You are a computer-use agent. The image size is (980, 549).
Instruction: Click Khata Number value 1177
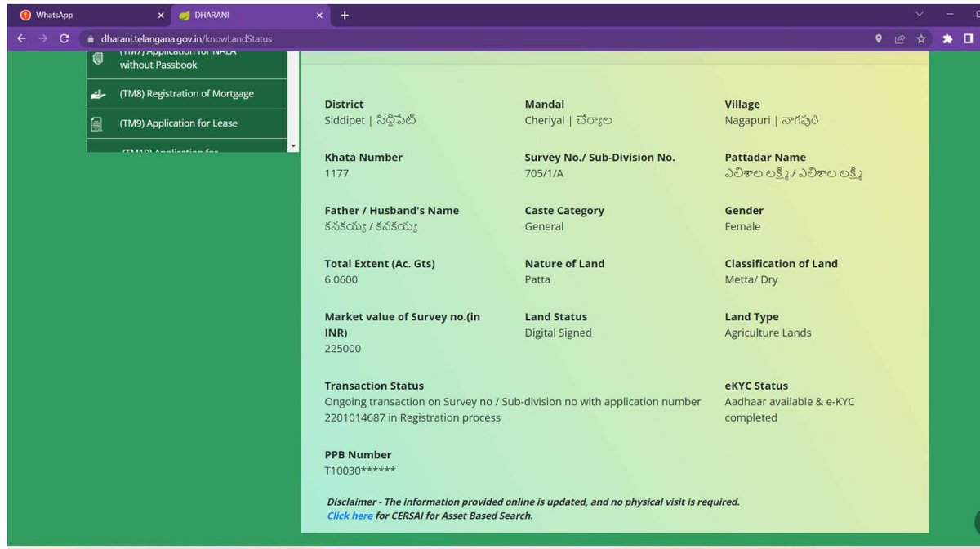click(x=336, y=173)
